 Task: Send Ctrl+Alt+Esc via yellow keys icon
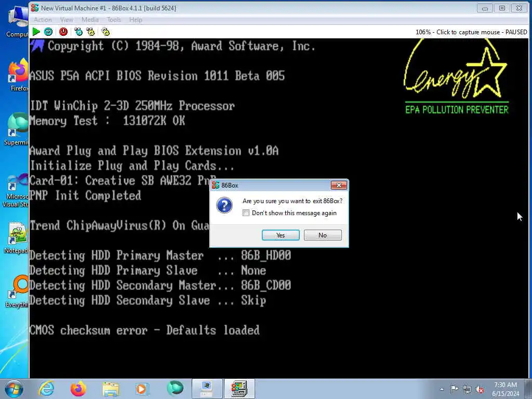pos(90,32)
